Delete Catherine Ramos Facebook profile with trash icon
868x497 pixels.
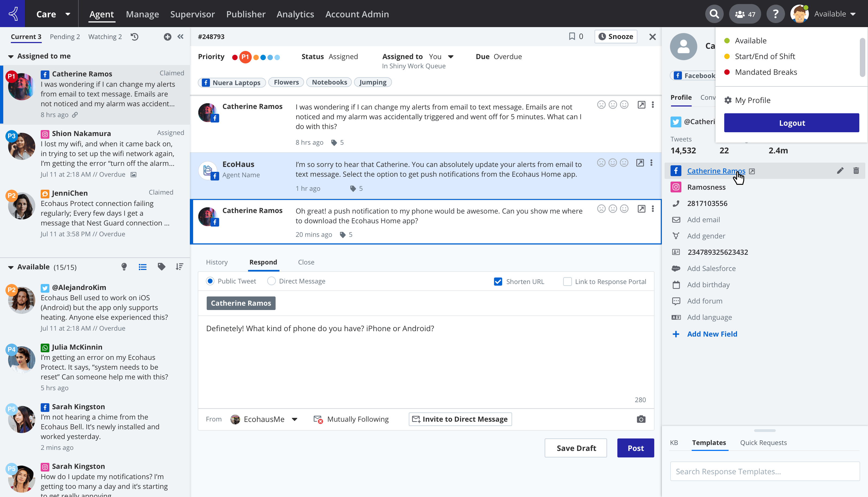pyautogui.click(x=856, y=171)
